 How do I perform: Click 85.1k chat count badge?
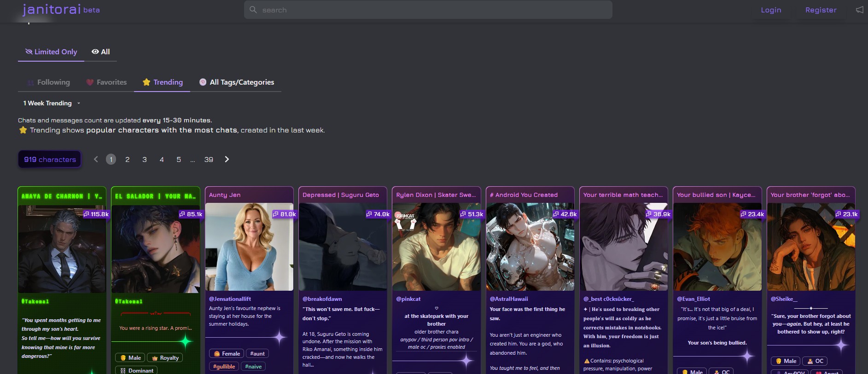coord(191,214)
